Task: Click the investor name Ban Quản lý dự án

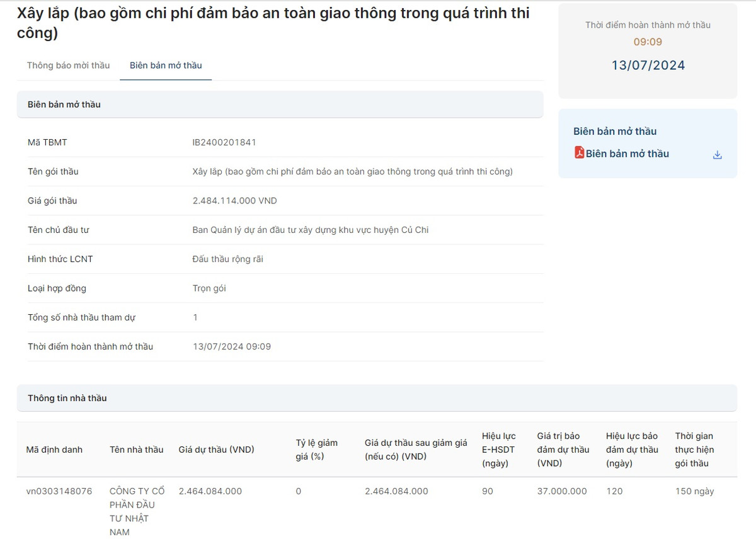Action: (x=310, y=230)
